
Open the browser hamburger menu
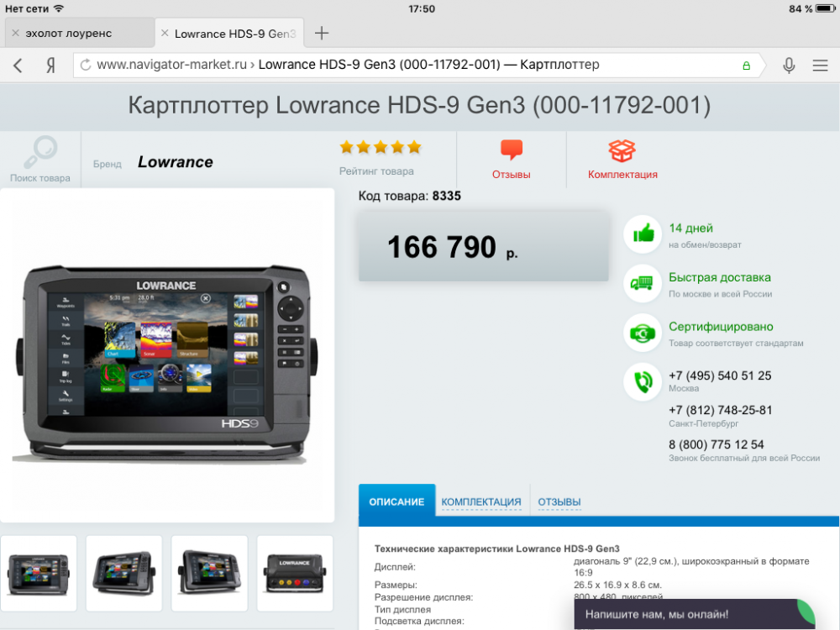(820, 66)
